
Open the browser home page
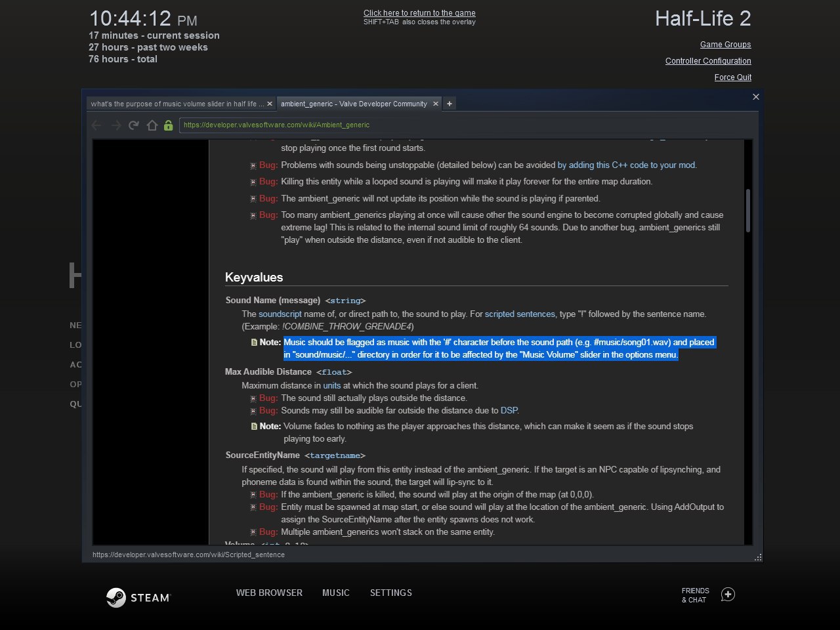coord(152,125)
